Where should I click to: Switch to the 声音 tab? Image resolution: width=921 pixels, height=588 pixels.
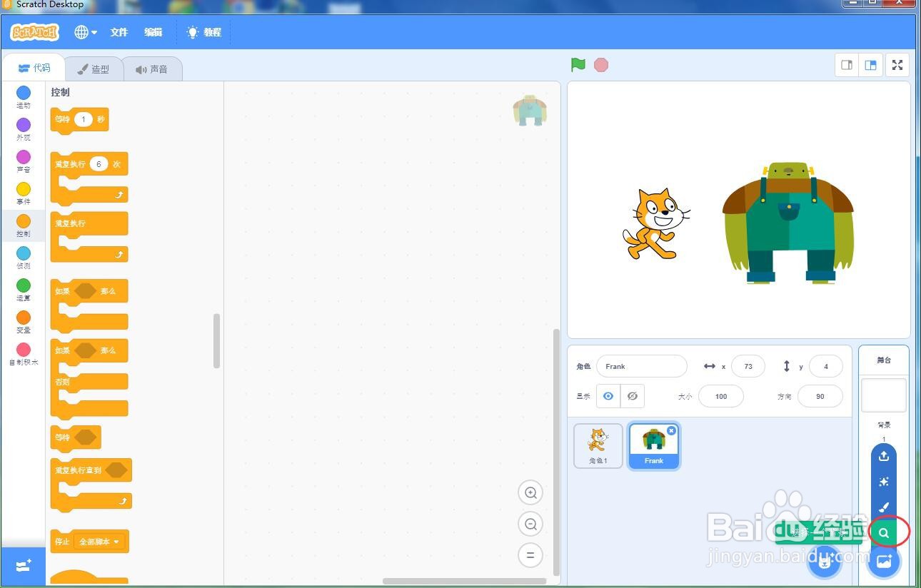click(x=152, y=69)
